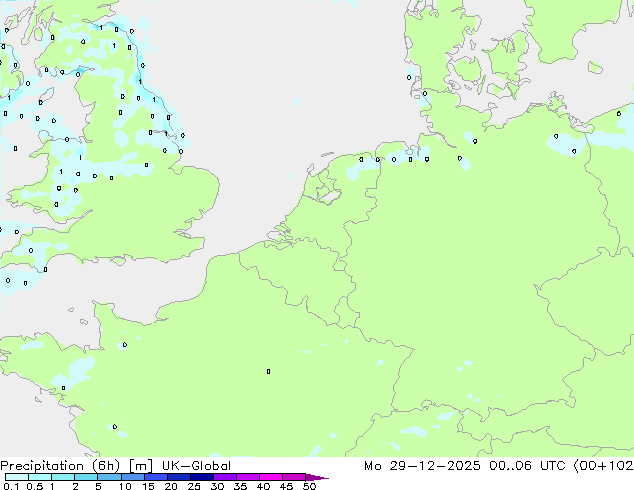
Task: Click the "[m]" unit label
Action: click(x=140, y=466)
